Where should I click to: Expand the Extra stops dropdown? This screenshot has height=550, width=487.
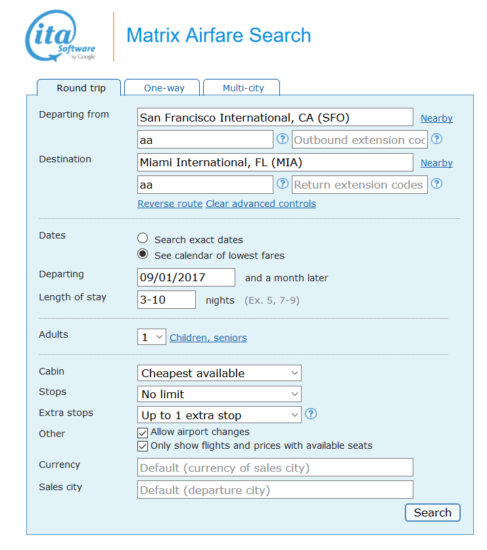coord(219,415)
